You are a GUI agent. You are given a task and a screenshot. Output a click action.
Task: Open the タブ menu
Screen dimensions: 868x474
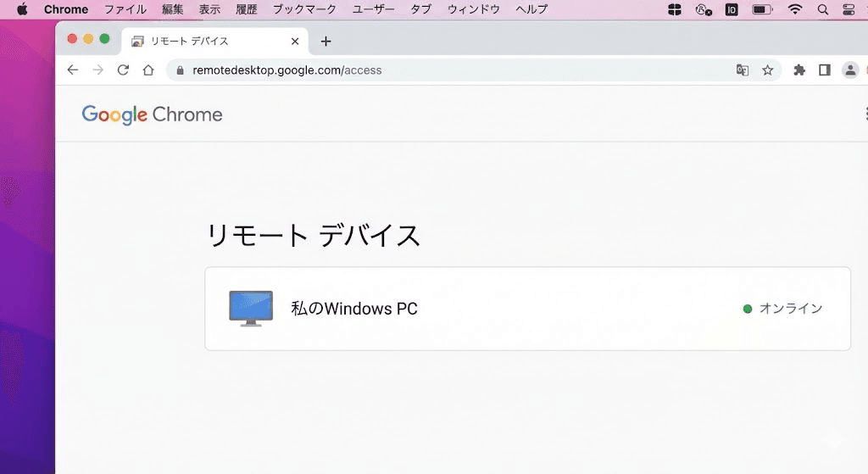click(420, 9)
